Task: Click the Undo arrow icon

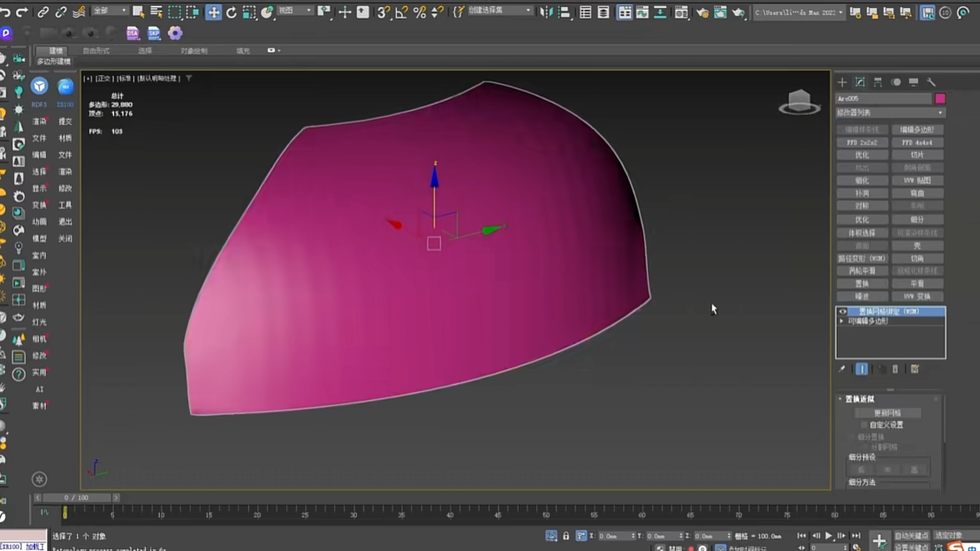Action: pyautogui.click(x=6, y=12)
